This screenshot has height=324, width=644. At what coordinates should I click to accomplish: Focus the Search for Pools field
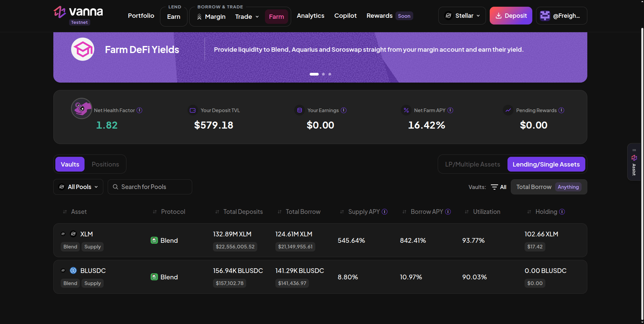[x=150, y=187]
